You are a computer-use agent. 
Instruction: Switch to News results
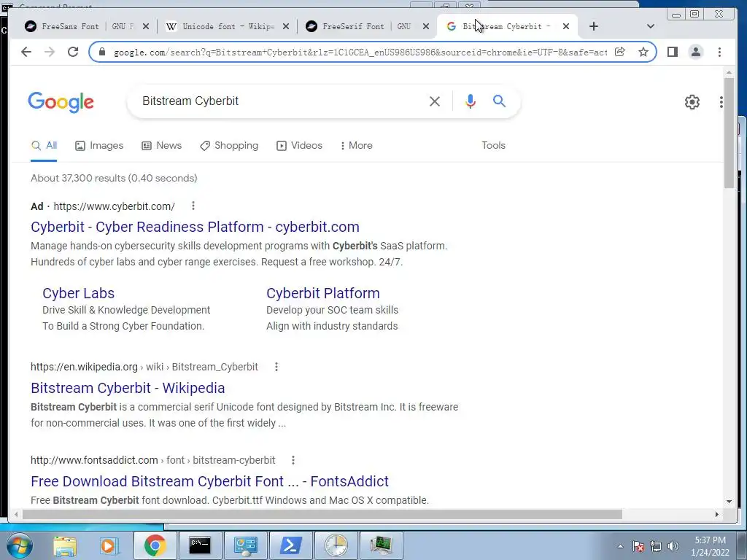coord(161,146)
